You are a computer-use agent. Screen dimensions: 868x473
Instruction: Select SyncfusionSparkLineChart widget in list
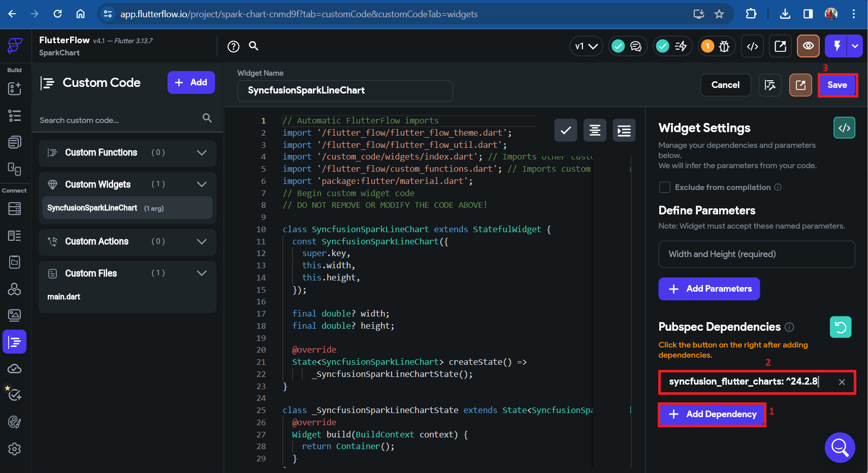(127, 208)
